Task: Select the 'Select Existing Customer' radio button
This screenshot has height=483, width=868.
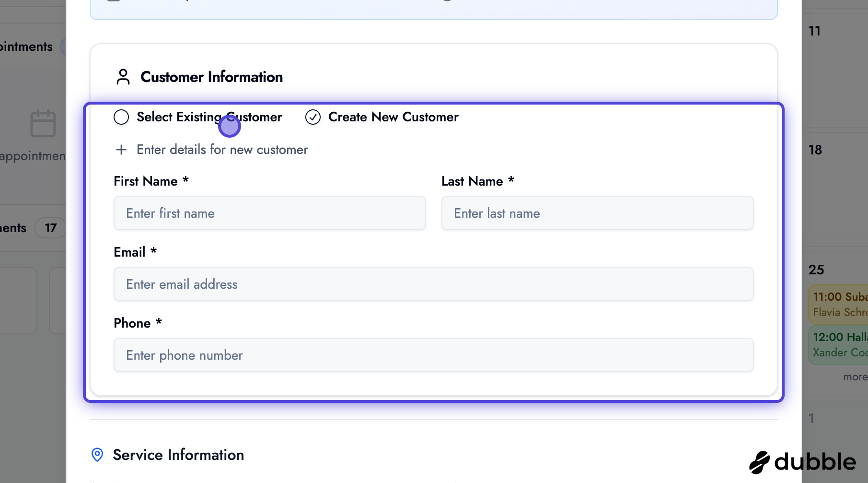Action: tap(121, 117)
